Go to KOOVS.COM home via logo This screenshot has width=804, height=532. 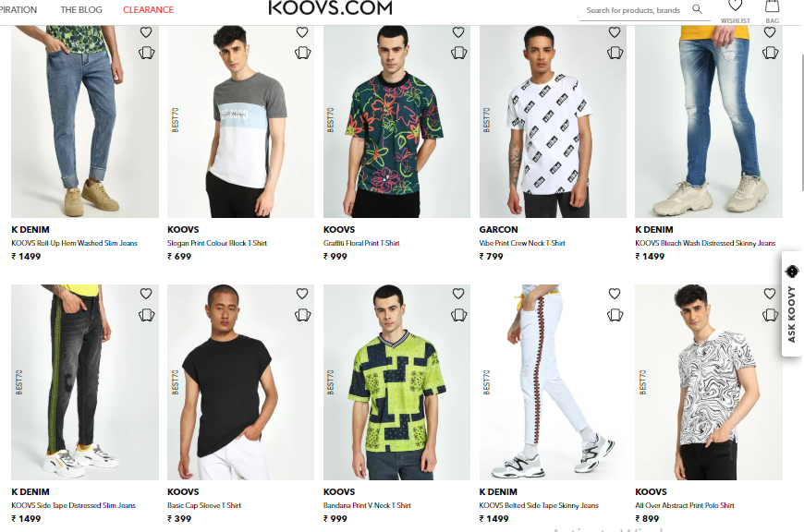[x=331, y=7]
